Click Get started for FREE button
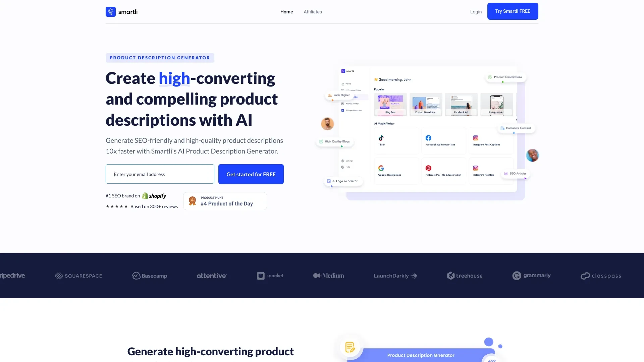This screenshot has width=644, height=362. pyautogui.click(x=251, y=174)
